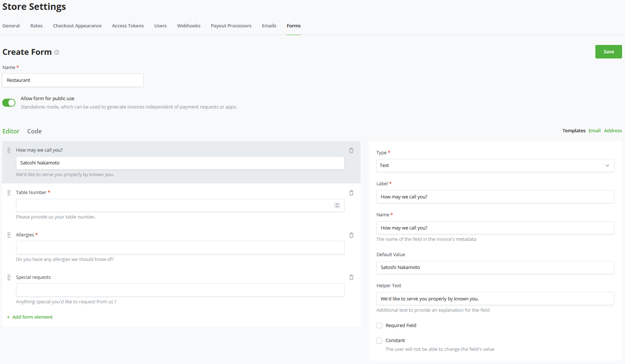
Task: Open the Payout Processors tab
Action: (x=231, y=26)
